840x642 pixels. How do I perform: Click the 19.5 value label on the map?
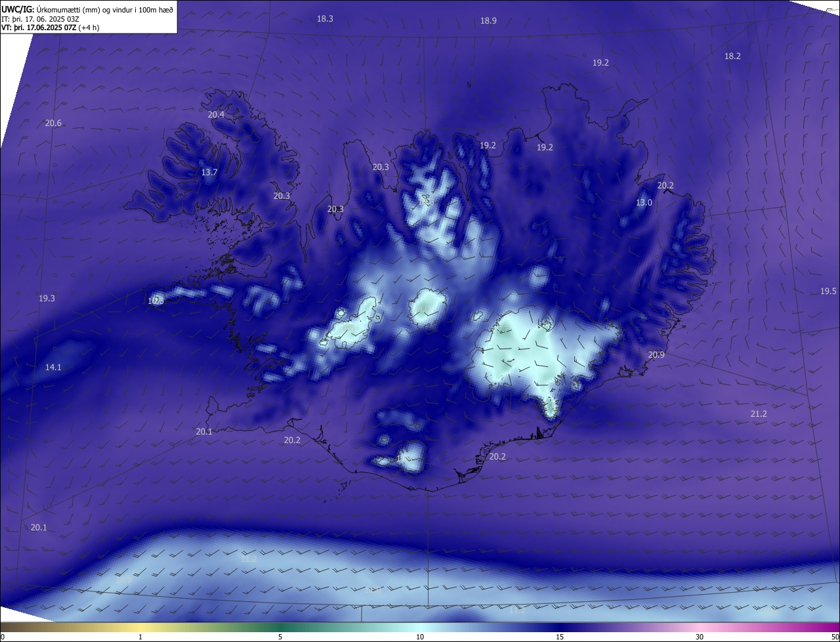(x=828, y=291)
